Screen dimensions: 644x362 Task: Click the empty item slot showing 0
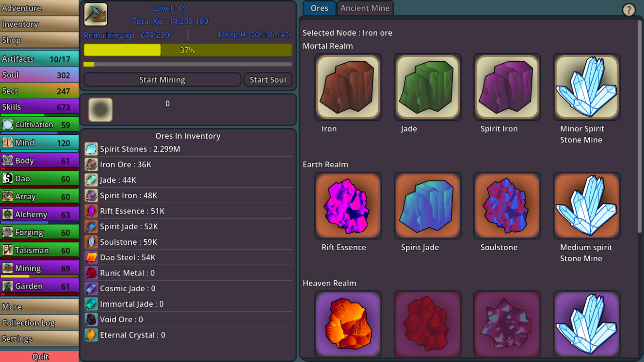(100, 110)
